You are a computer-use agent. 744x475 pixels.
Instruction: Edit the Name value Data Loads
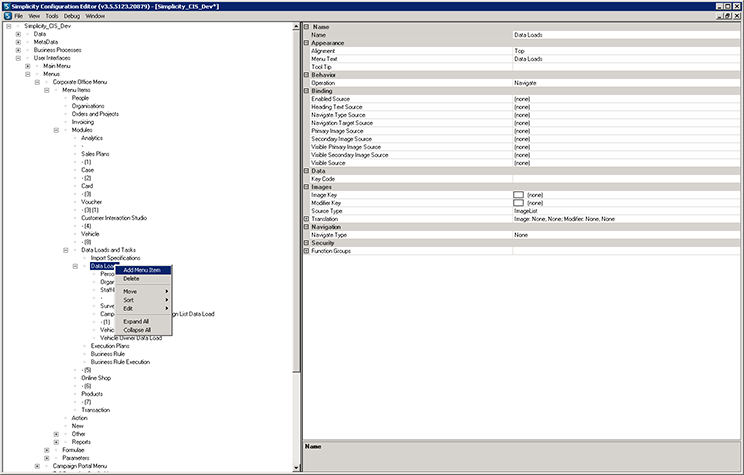(x=626, y=35)
